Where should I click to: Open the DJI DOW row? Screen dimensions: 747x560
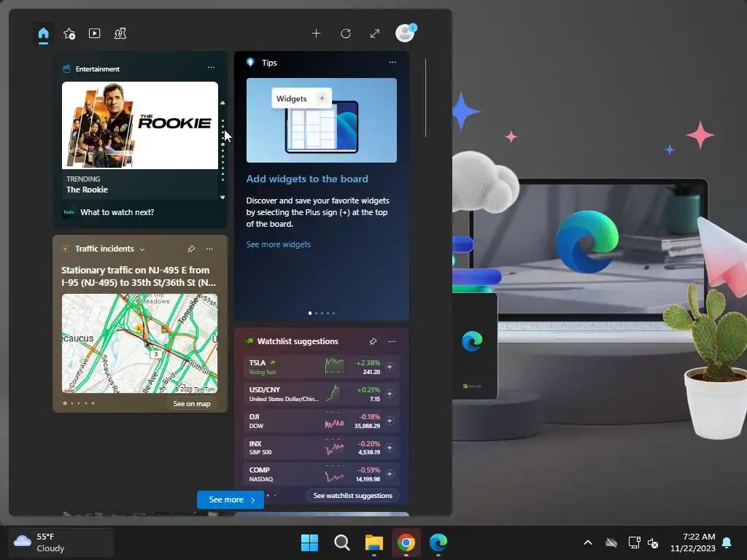click(x=322, y=421)
